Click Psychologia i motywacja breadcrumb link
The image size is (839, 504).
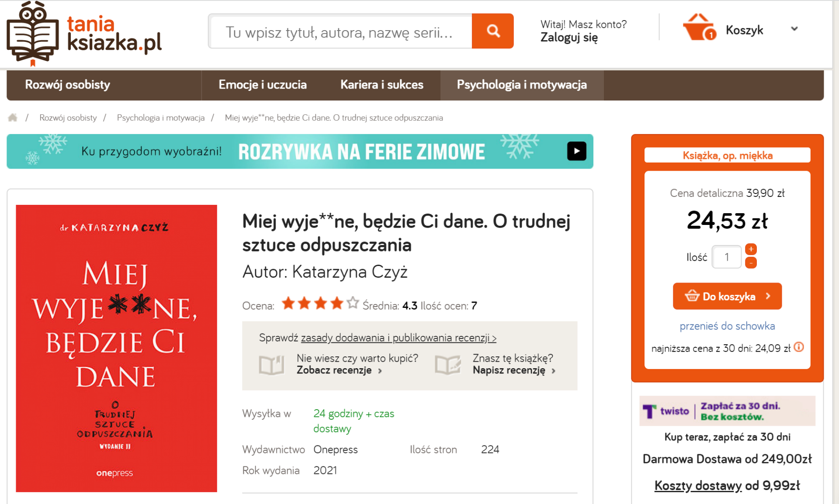[161, 118]
